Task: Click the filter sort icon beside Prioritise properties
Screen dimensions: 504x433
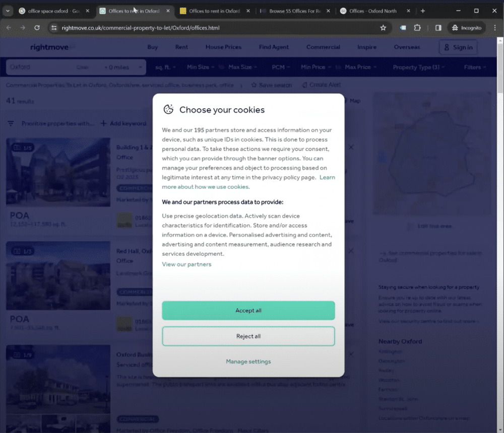Action: [10, 123]
